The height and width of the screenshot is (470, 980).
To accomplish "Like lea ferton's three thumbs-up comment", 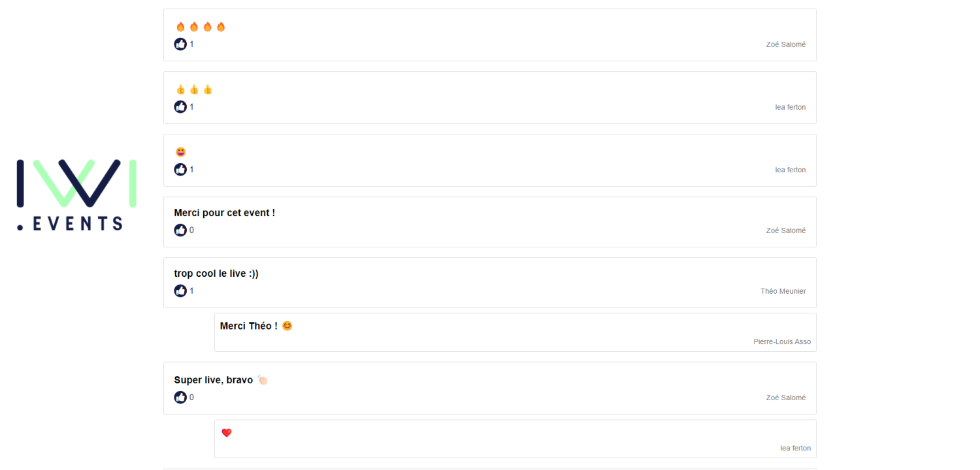I will 180,106.
